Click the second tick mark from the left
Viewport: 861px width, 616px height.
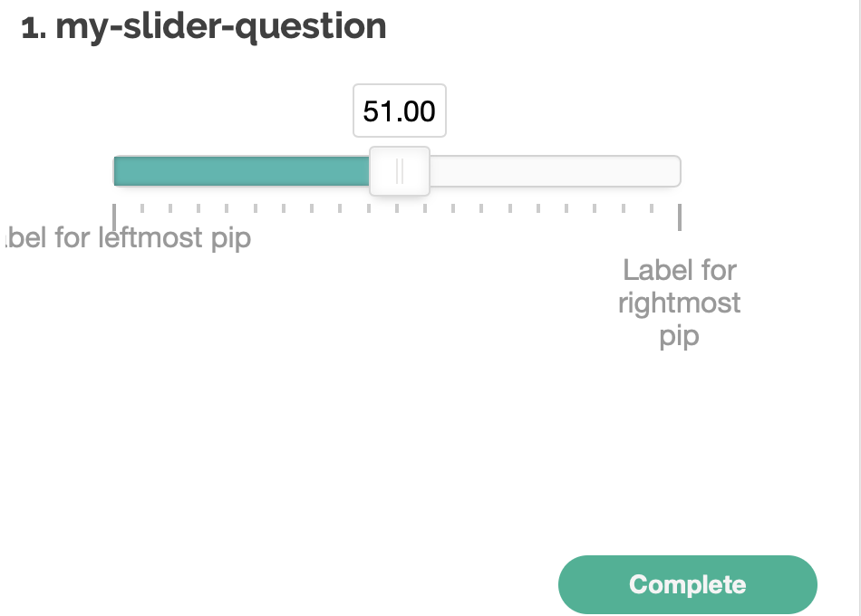pyautogui.click(x=143, y=208)
